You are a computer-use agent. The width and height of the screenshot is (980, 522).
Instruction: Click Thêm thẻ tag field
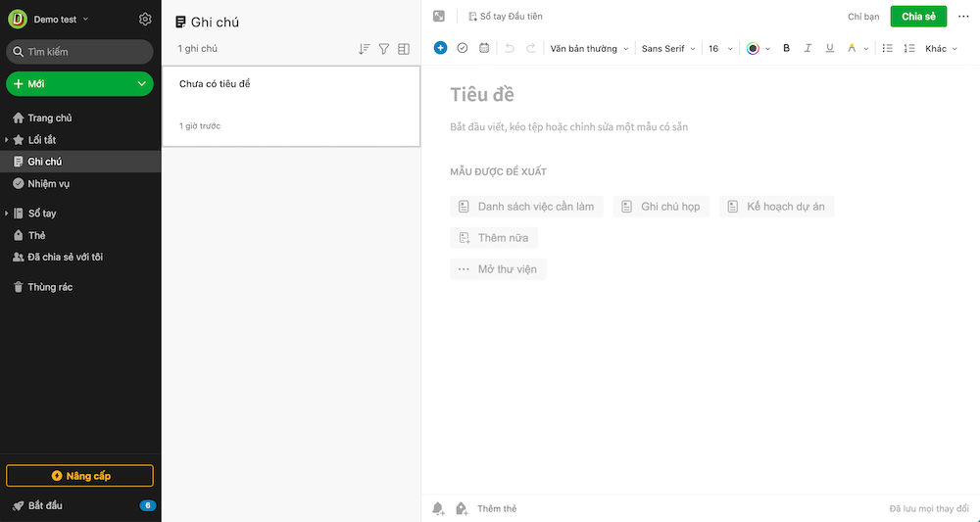tap(497, 509)
